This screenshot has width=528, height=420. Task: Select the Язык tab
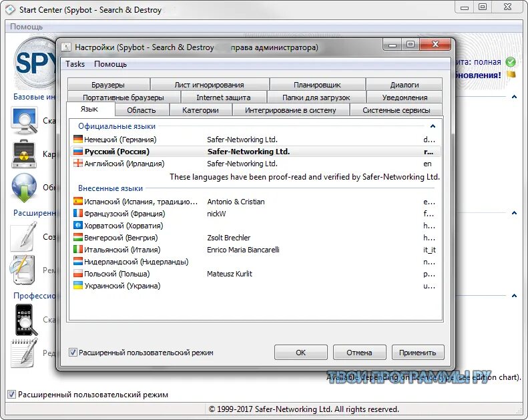pyautogui.click(x=89, y=109)
